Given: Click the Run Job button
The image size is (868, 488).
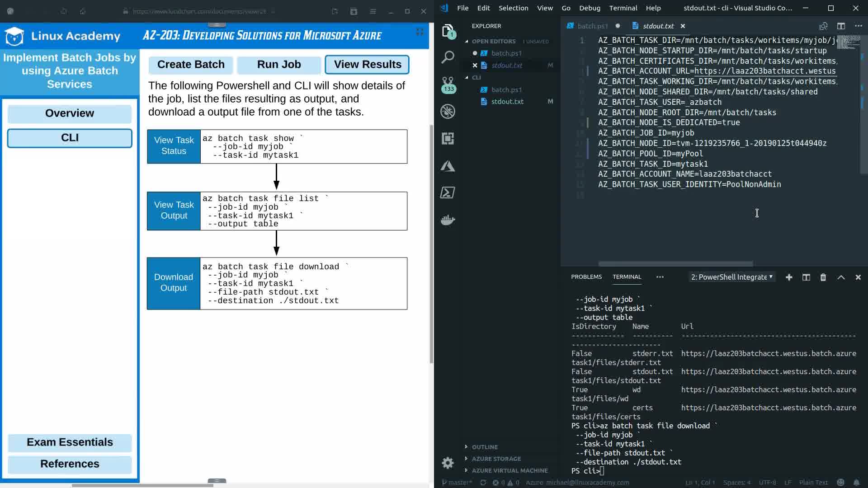Looking at the screenshot, I should 279,65.
